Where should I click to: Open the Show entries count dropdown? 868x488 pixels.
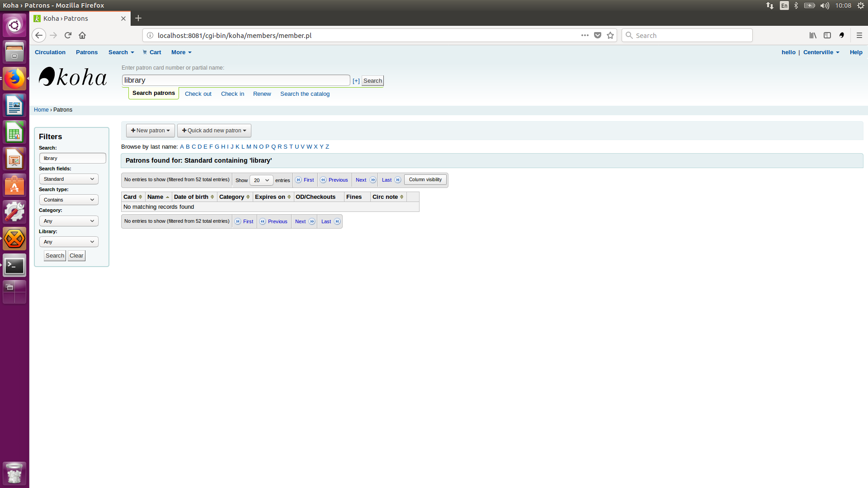[x=261, y=180]
